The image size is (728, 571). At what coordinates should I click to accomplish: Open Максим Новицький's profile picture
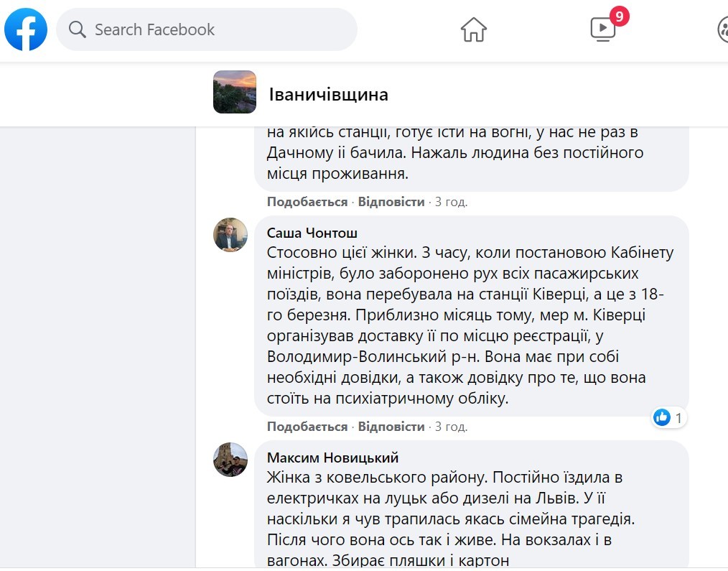tap(230, 460)
